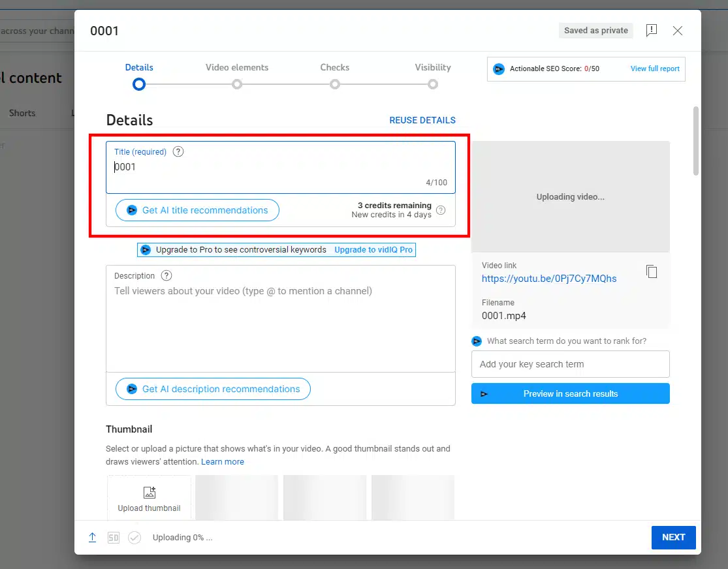
Task: Click the credits remaining help icon
Action: click(x=441, y=210)
